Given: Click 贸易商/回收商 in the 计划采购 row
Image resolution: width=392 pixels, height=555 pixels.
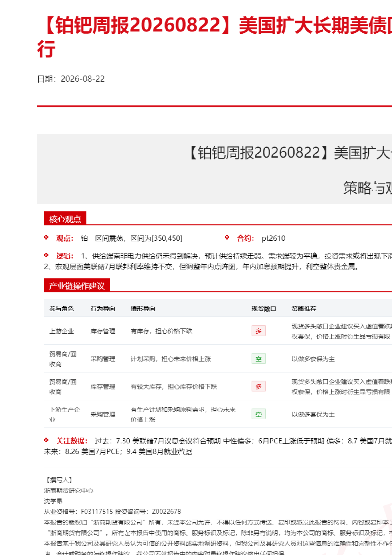Looking at the screenshot, I should click(x=63, y=359).
